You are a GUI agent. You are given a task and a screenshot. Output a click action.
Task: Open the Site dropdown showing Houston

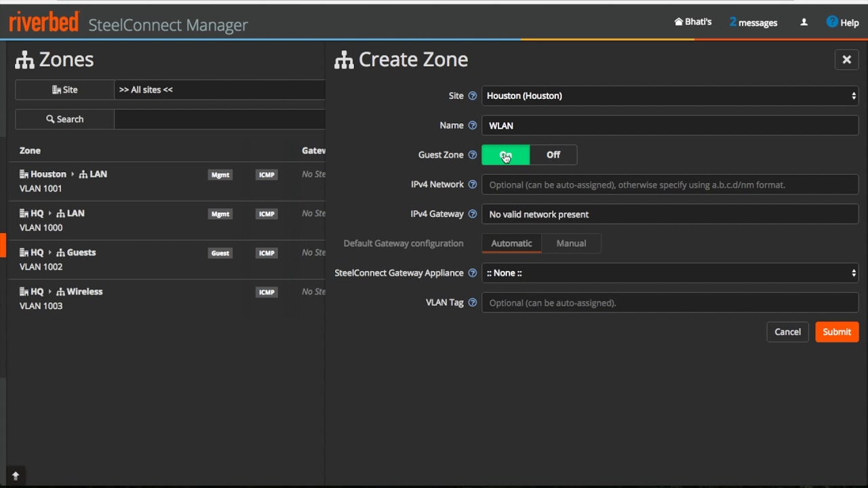[670, 96]
